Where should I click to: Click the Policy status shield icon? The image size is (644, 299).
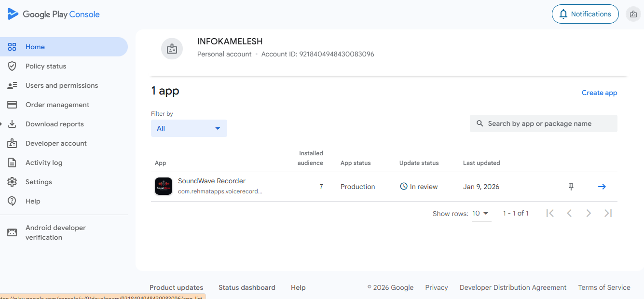pos(12,66)
